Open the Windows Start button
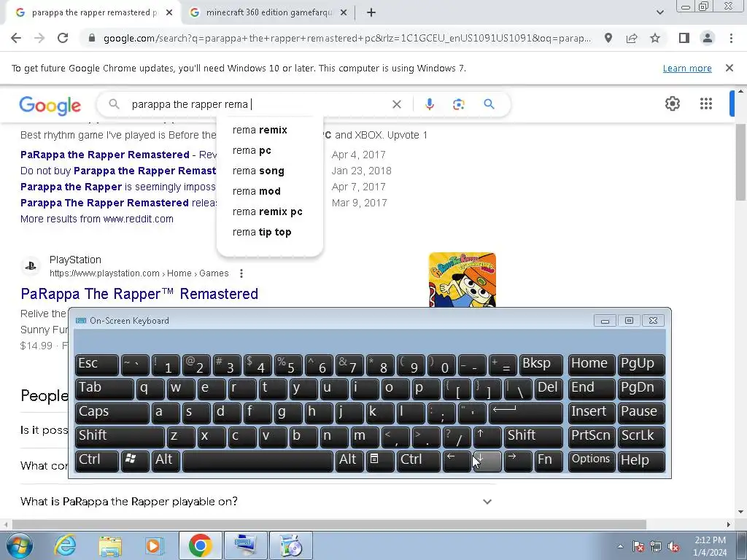 point(20,545)
